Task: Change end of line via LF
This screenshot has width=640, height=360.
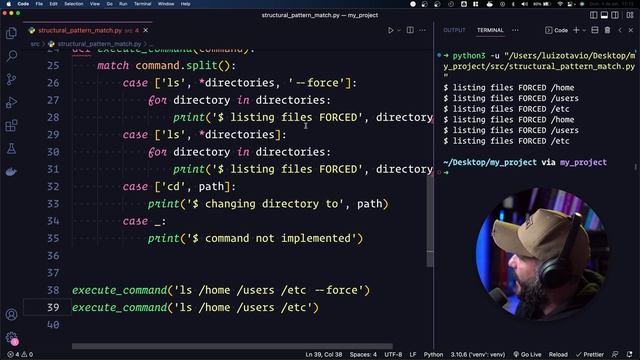Action: [413, 354]
